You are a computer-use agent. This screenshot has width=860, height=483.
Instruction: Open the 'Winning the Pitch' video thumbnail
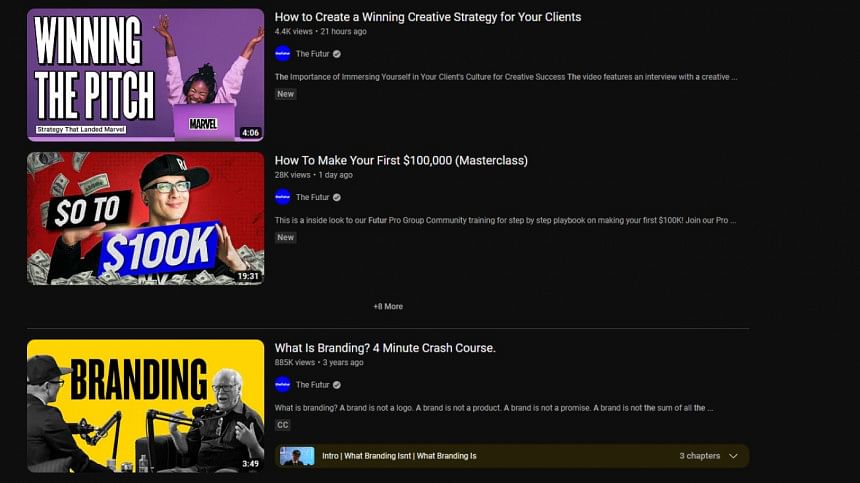[x=145, y=75]
